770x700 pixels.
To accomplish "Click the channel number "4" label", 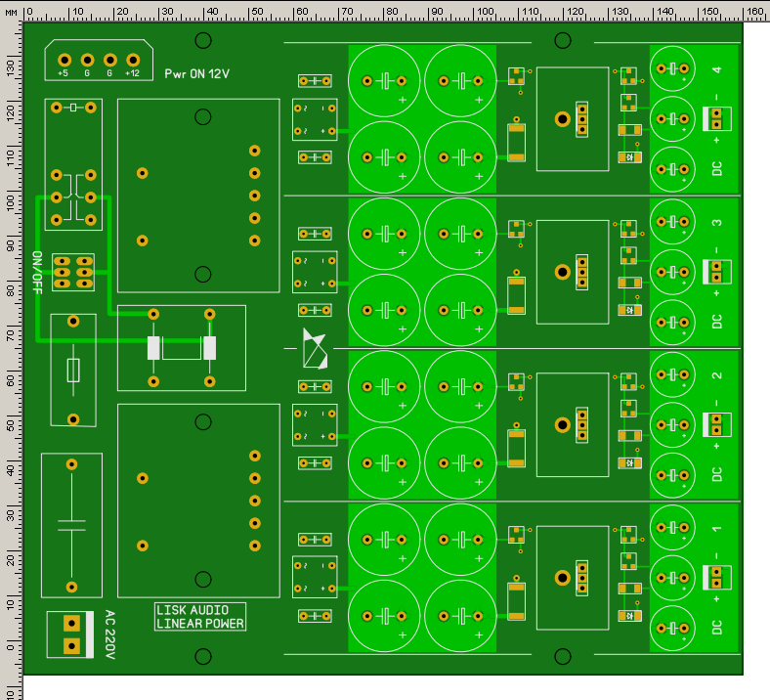I will tap(717, 69).
